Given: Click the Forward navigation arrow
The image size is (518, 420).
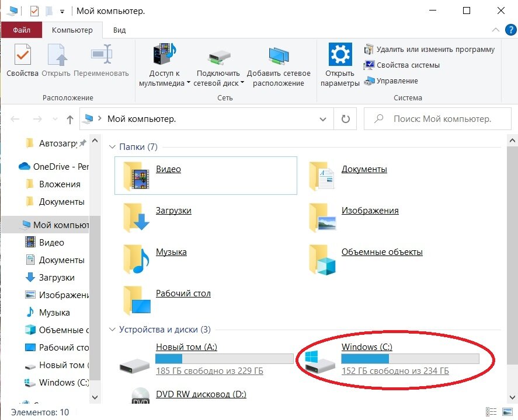Looking at the screenshot, I should 37,119.
